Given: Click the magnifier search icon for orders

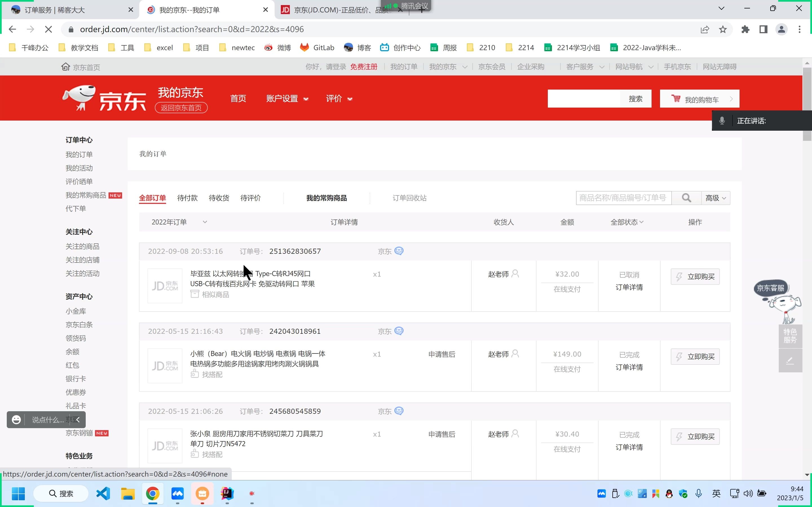Looking at the screenshot, I should pyautogui.click(x=686, y=198).
